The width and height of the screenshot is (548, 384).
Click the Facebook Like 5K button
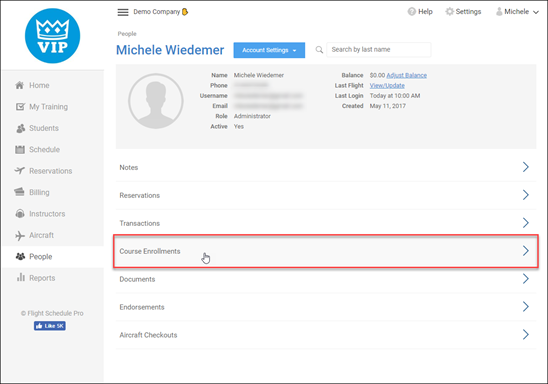(x=50, y=326)
